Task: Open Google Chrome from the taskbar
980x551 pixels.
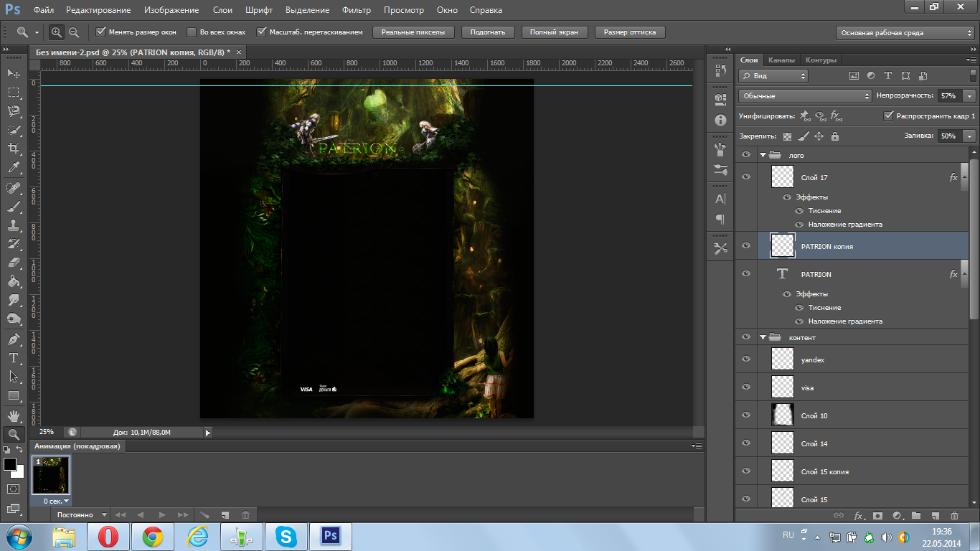Action: point(152,536)
